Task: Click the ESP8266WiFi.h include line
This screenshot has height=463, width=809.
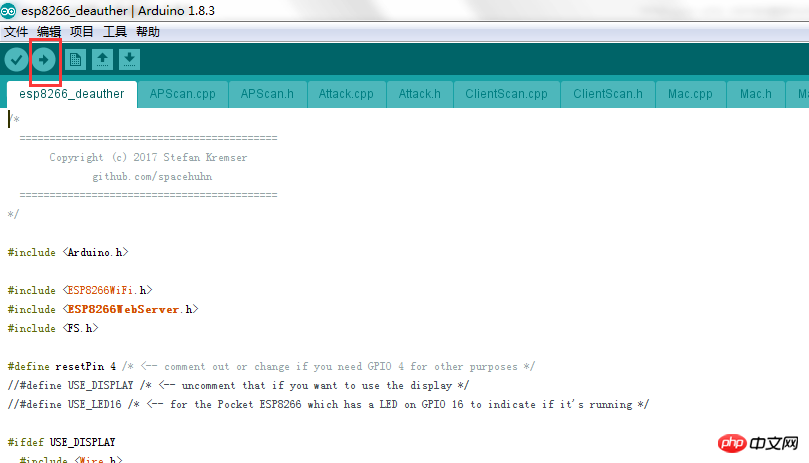Action: tap(80, 290)
